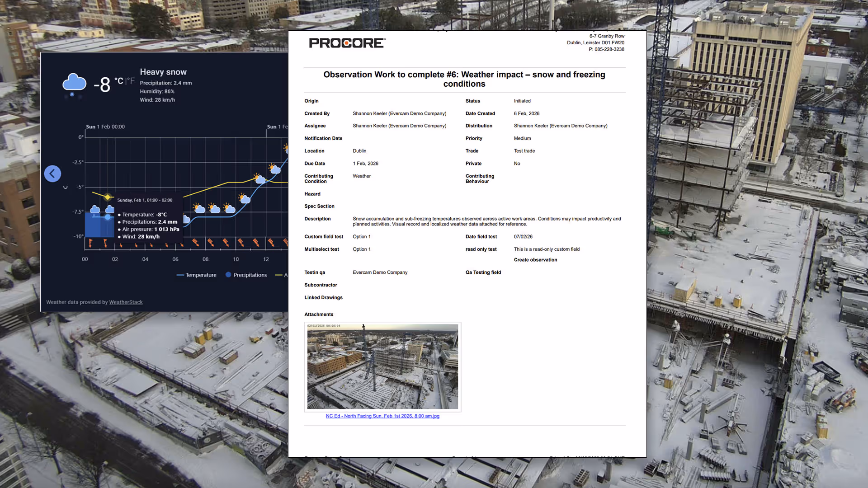868x488 pixels.
Task: Select Celsius temperature unit
Action: click(119, 81)
